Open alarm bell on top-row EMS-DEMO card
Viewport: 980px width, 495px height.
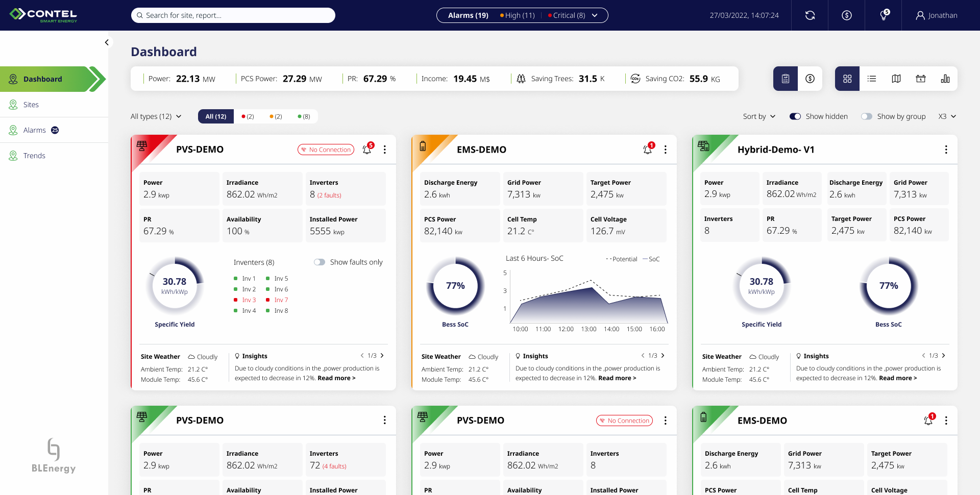[x=648, y=149]
